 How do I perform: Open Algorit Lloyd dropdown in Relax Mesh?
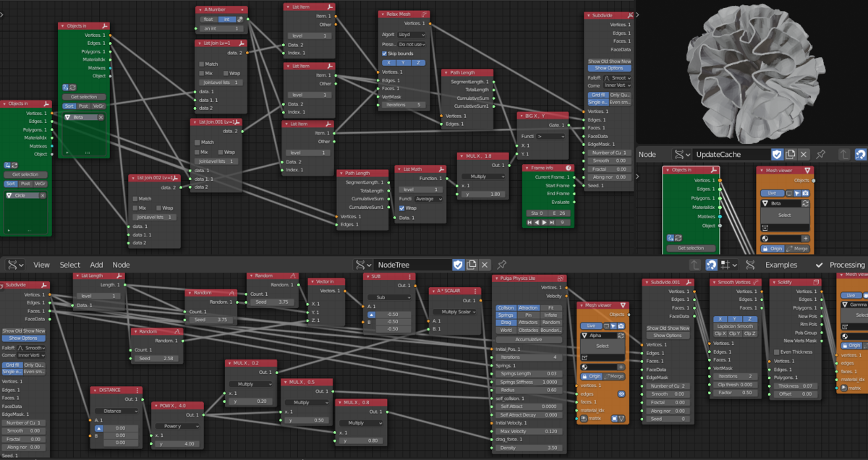[412, 34]
